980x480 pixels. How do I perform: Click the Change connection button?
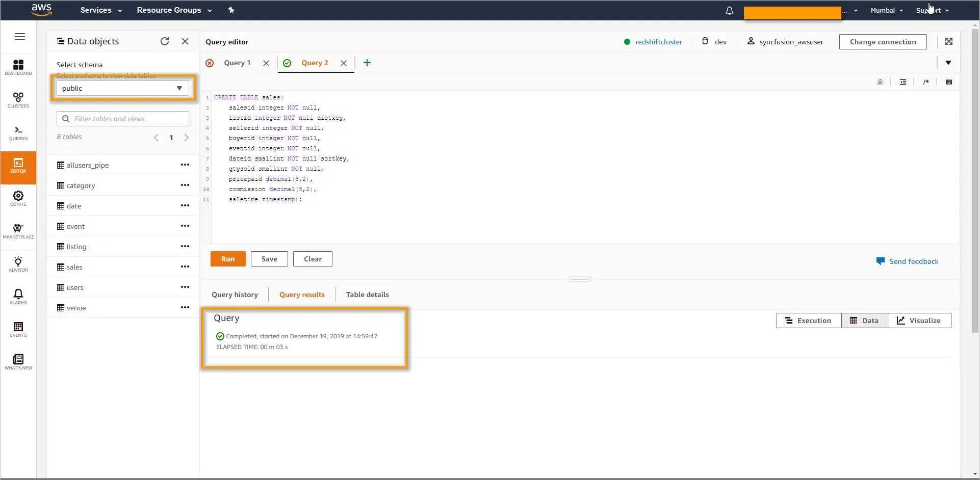click(883, 42)
